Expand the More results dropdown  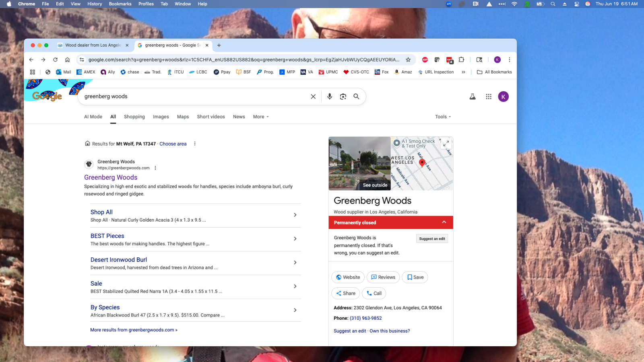(261, 117)
